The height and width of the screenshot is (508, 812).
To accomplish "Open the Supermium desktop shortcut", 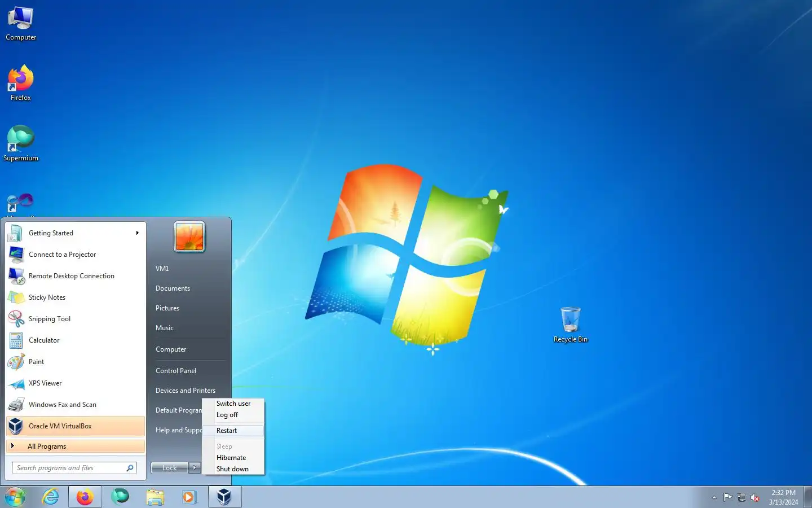I will pyautogui.click(x=21, y=144).
